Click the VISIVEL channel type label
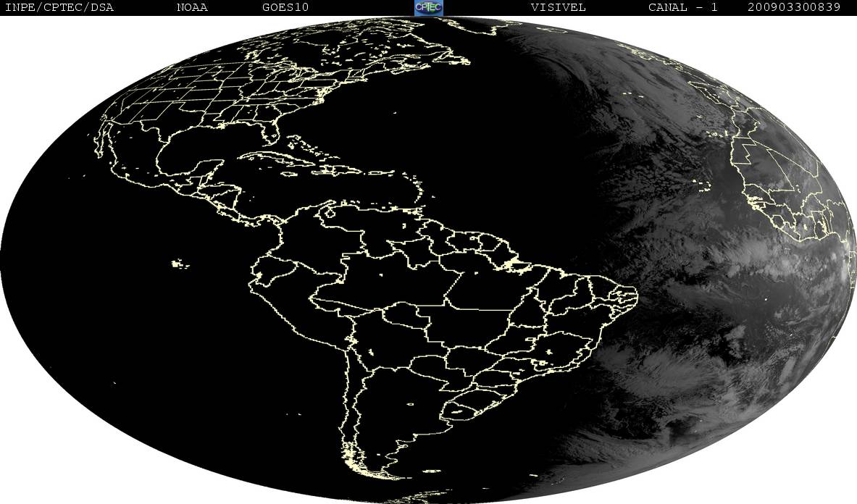 click(558, 8)
